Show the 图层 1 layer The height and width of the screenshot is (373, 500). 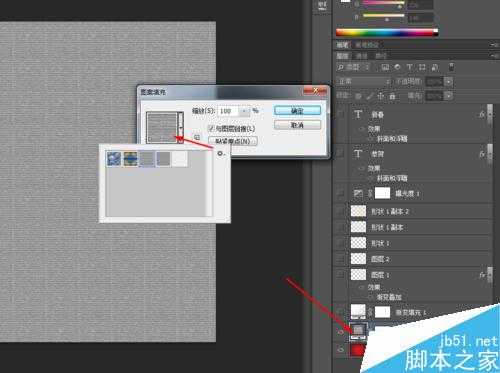coord(341,275)
